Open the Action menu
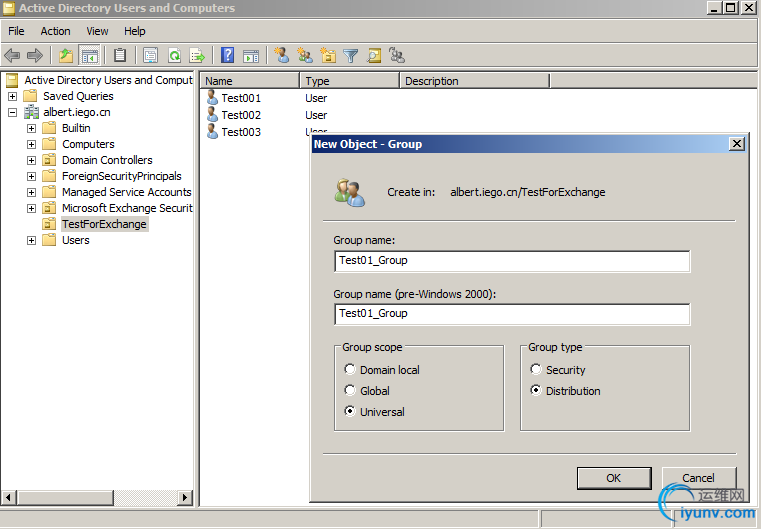761x529 pixels. pos(55,31)
